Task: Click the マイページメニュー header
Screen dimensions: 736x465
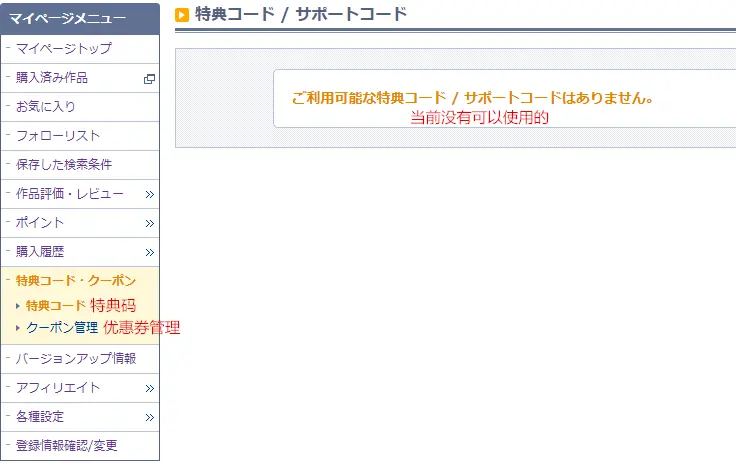Action: coord(80,19)
